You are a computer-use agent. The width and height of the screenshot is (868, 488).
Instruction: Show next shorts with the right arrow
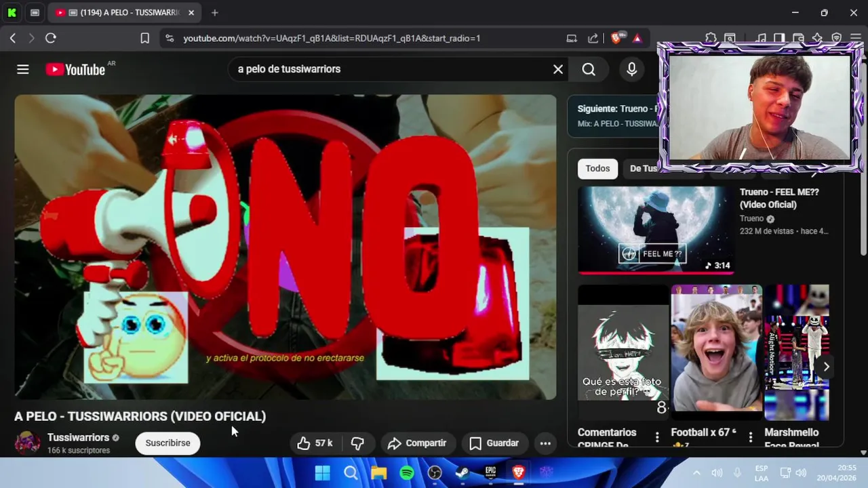pyautogui.click(x=826, y=367)
